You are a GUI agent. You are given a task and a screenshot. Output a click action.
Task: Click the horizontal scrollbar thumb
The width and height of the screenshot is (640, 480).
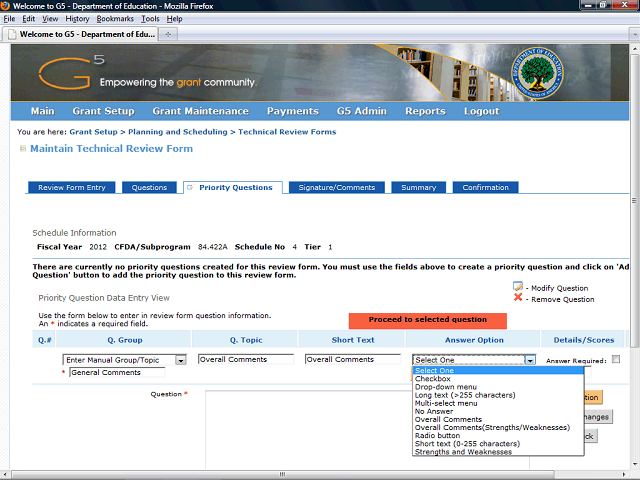click(282, 474)
